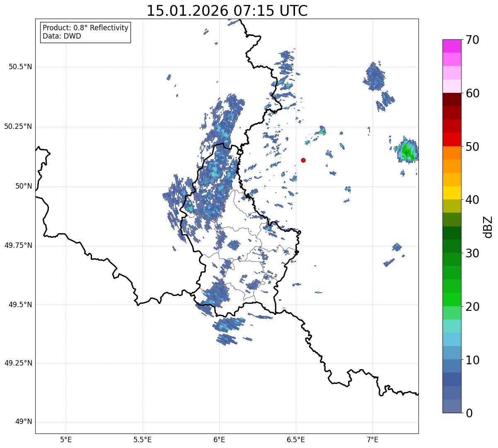Screen dimensions: 498x448
Task: Click the green high-reflectivity cell near the map's right edge
Action: pos(407,150)
